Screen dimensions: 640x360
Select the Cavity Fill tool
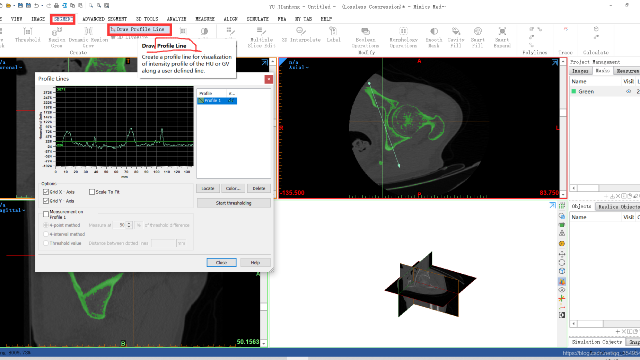coord(456,37)
